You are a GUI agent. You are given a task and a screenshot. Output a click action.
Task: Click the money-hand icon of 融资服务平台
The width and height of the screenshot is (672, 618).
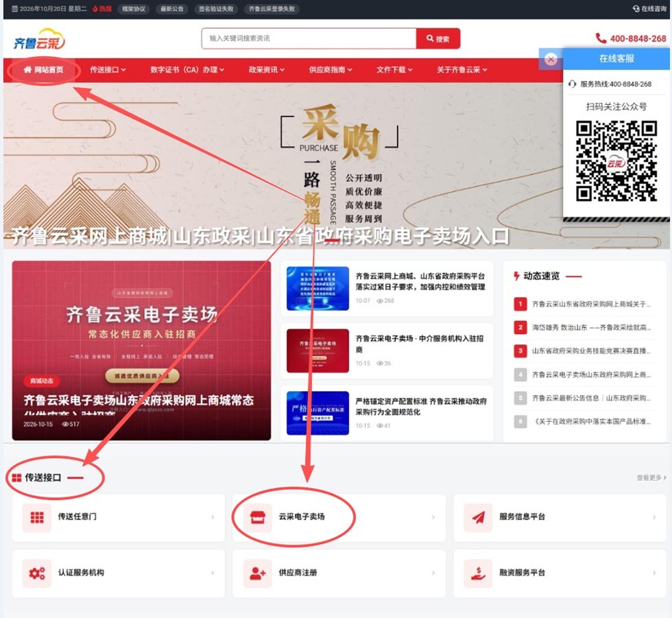point(479,573)
